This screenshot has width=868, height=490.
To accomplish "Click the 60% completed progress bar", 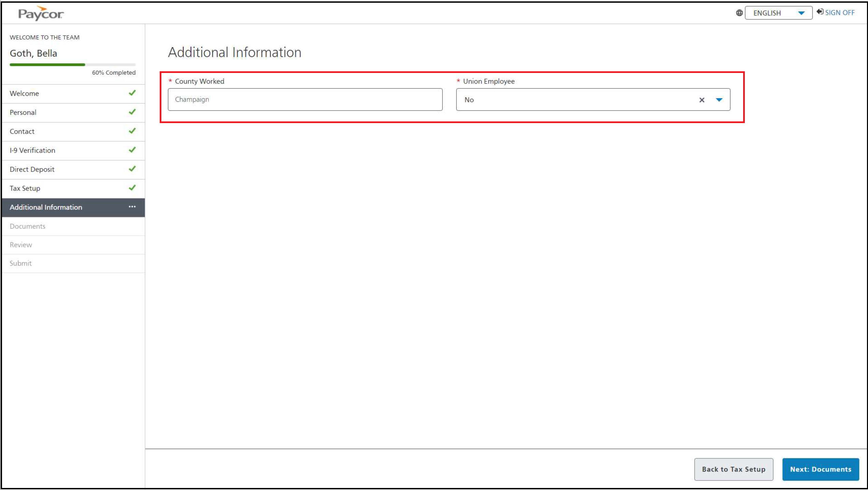I will 72,64.
